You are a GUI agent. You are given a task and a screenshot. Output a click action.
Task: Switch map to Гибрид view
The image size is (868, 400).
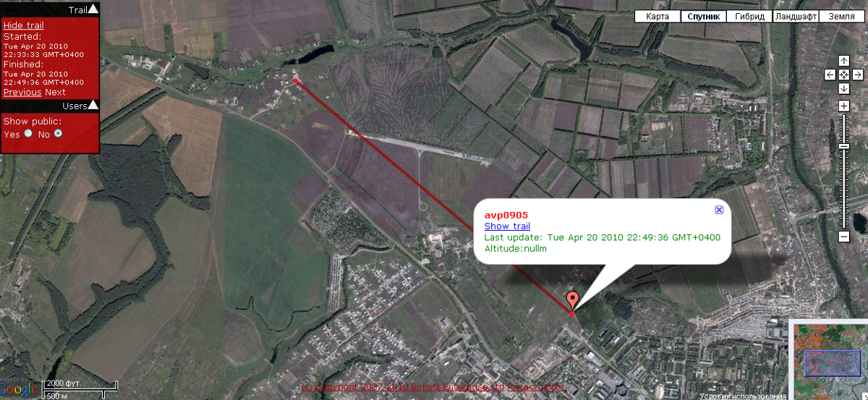tap(749, 17)
